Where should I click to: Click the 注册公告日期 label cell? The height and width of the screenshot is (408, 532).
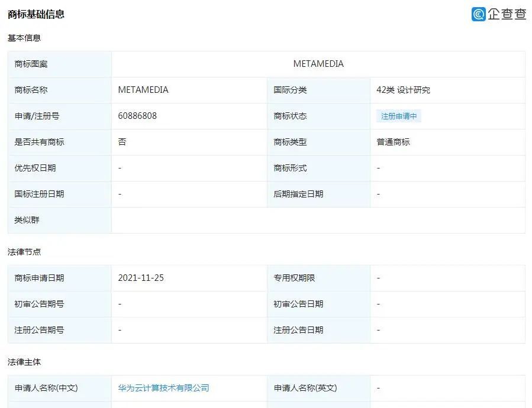point(318,330)
